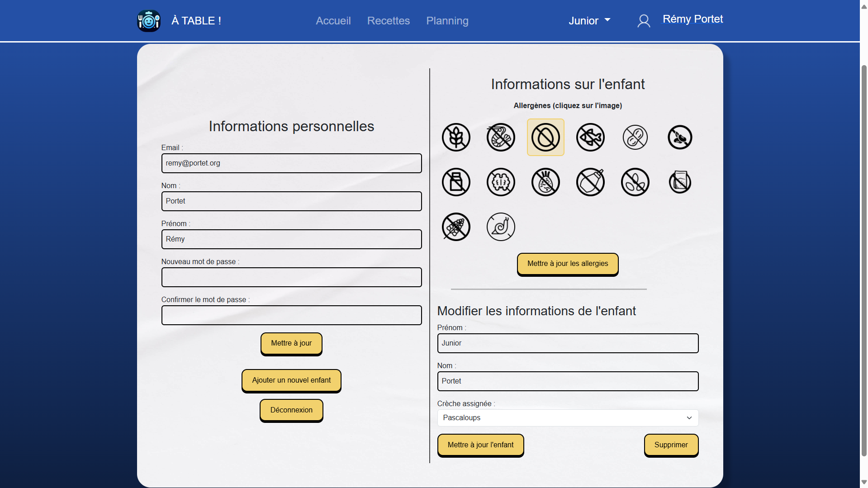Viewport: 868px width, 488px height.
Task: Select the crustacean (shrimp) allergen icon
Action: tap(501, 137)
